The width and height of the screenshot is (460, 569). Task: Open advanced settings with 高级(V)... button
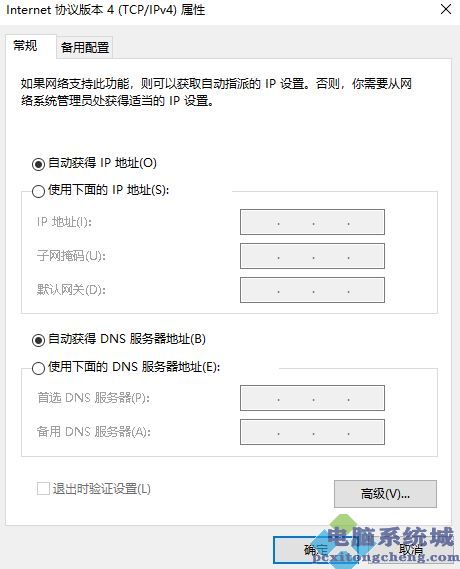point(385,494)
